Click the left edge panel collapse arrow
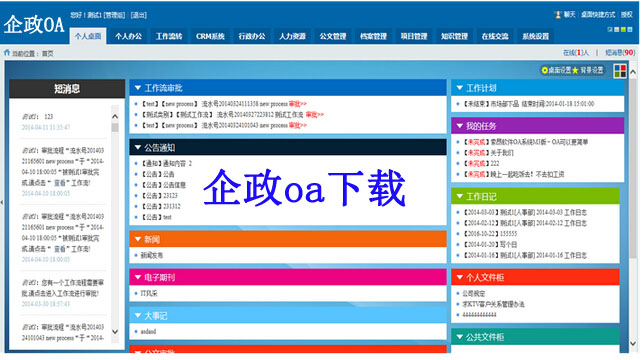This screenshot has height=360, width=641. pos(2,202)
